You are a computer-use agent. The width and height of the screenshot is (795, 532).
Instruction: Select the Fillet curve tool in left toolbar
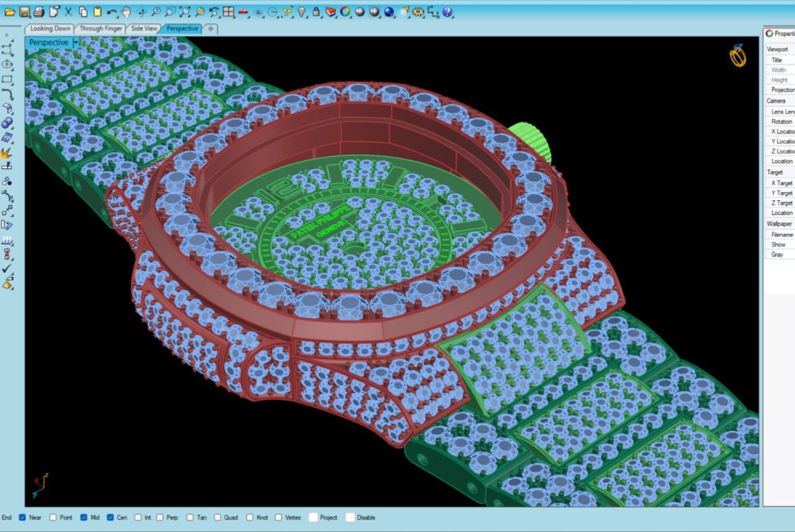pyautogui.click(x=7, y=93)
